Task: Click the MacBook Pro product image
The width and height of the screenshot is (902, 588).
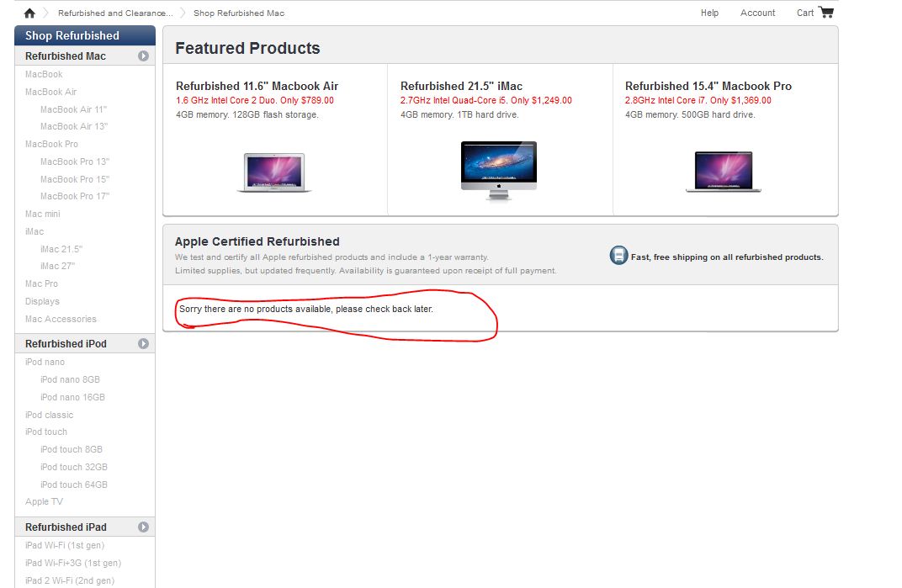Action: pos(723,172)
